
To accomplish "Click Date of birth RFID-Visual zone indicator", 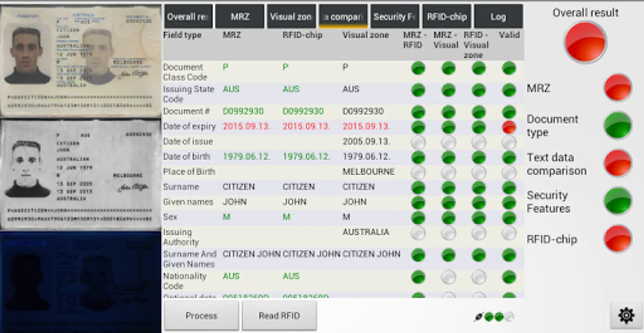I will pos(479,157).
